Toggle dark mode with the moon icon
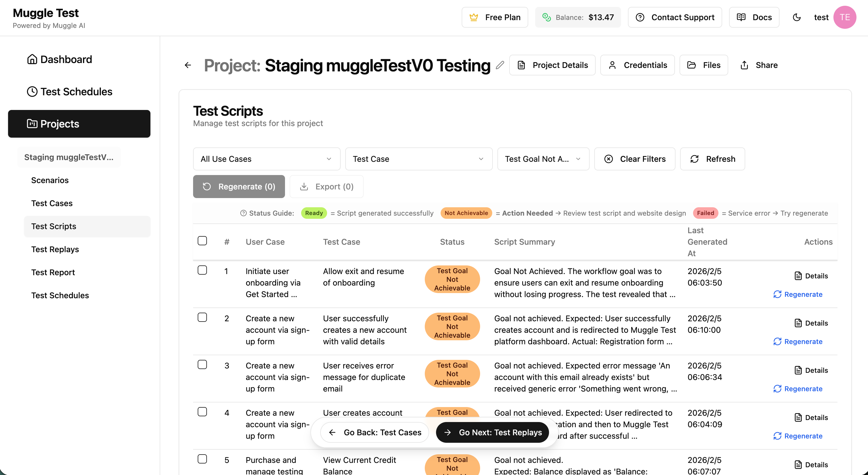This screenshot has height=475, width=868. point(797,17)
